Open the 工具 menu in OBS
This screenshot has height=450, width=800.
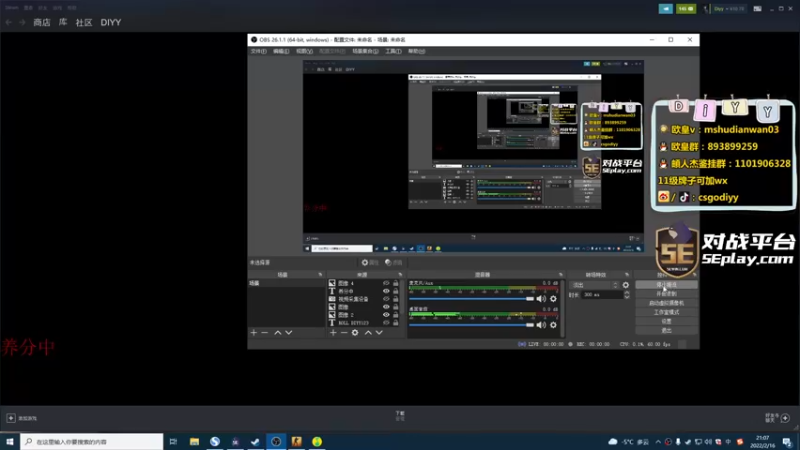coord(393,51)
